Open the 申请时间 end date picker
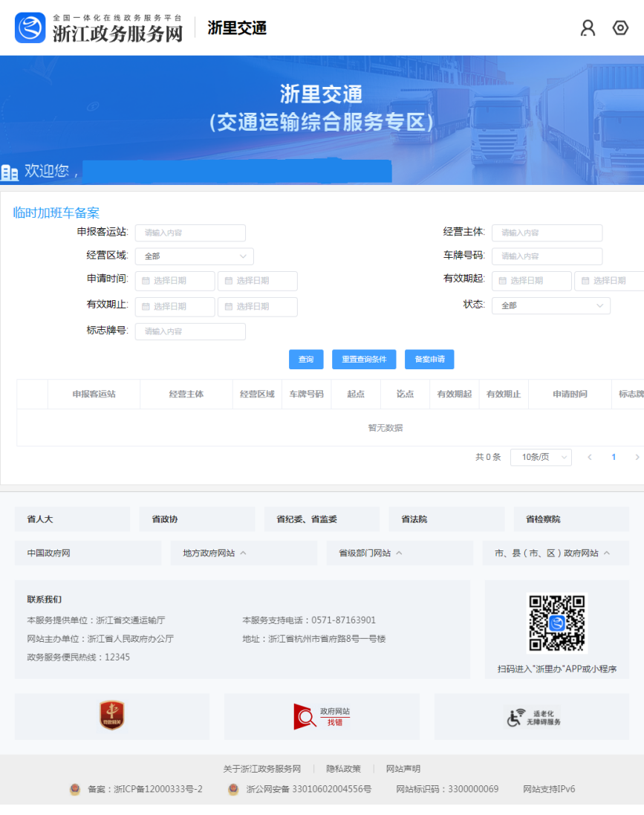The height and width of the screenshot is (815, 644). pyautogui.click(x=257, y=281)
